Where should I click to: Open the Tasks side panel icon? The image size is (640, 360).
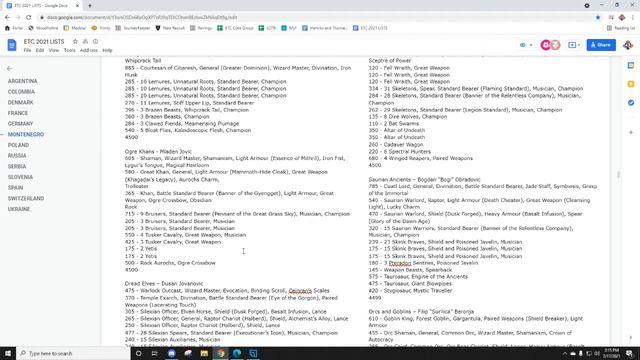[x=631, y=103]
